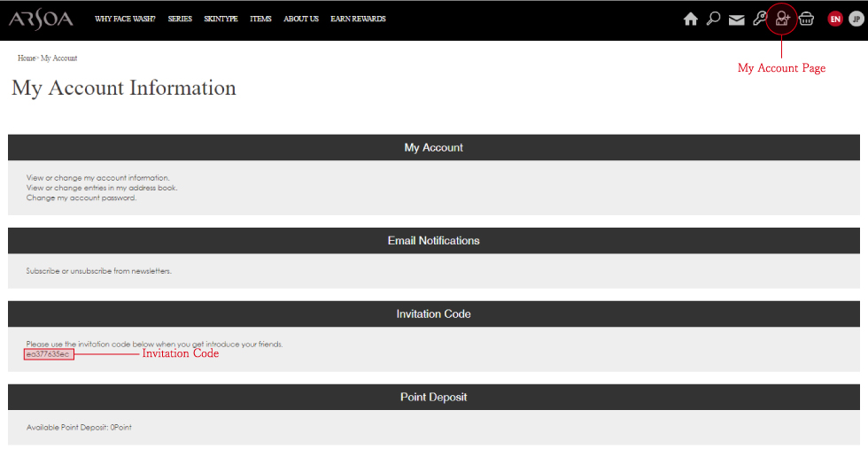Open address book entries link
The height and width of the screenshot is (449, 868).
(101, 188)
